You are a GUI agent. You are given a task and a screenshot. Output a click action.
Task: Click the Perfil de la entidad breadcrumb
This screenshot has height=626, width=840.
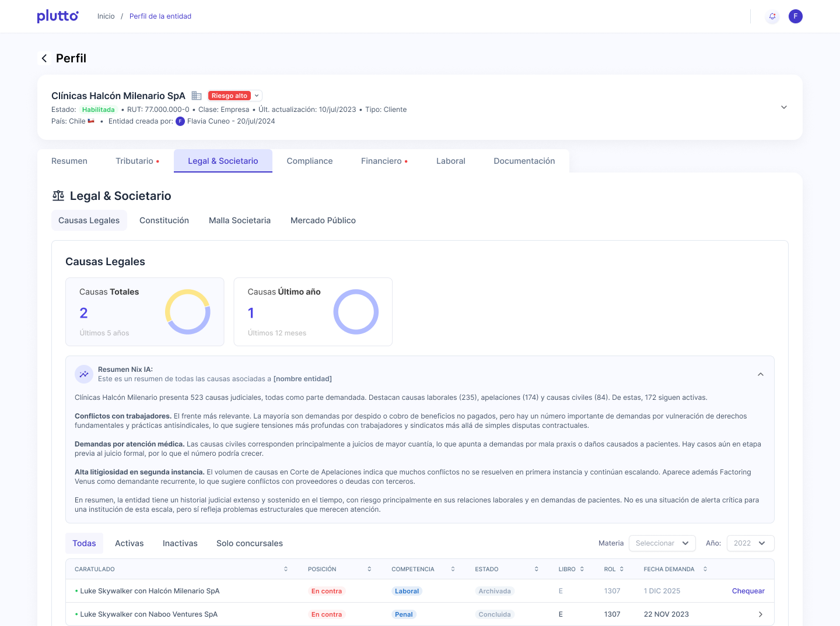click(160, 16)
